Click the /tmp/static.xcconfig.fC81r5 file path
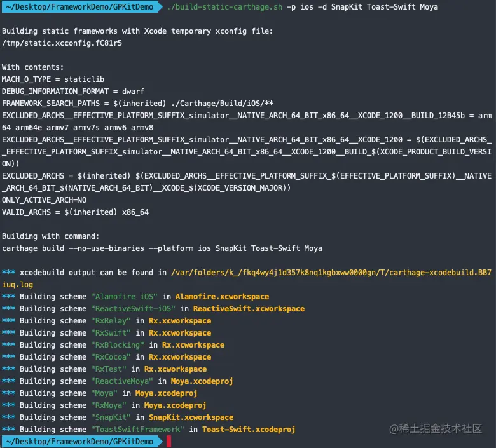This screenshot has height=448, width=496. (x=62, y=43)
